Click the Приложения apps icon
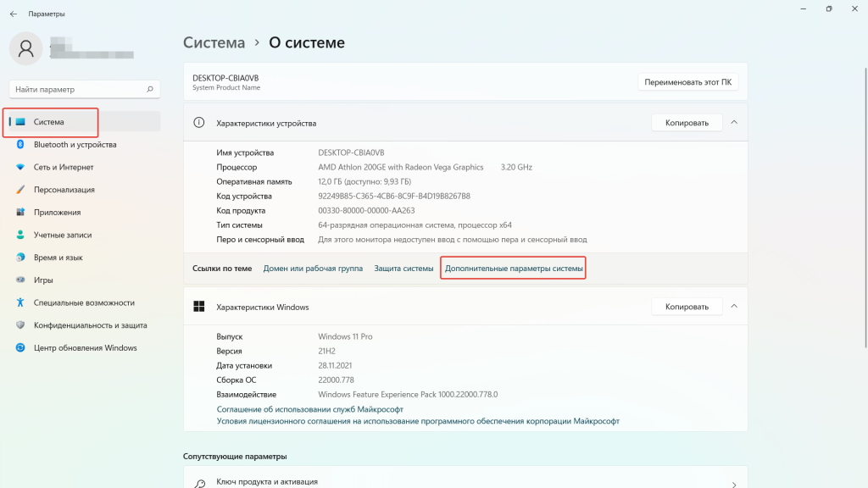The width and height of the screenshot is (868, 488). [20, 213]
